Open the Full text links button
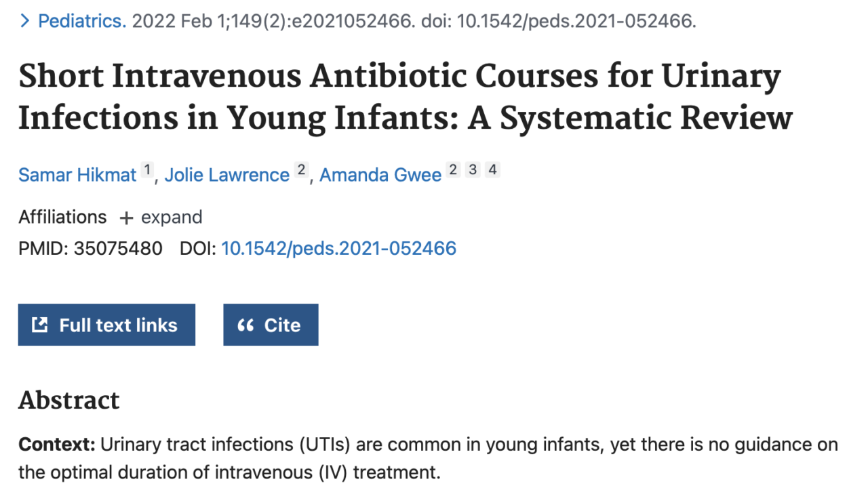Image resolution: width=868 pixels, height=488 pixels. (x=106, y=325)
